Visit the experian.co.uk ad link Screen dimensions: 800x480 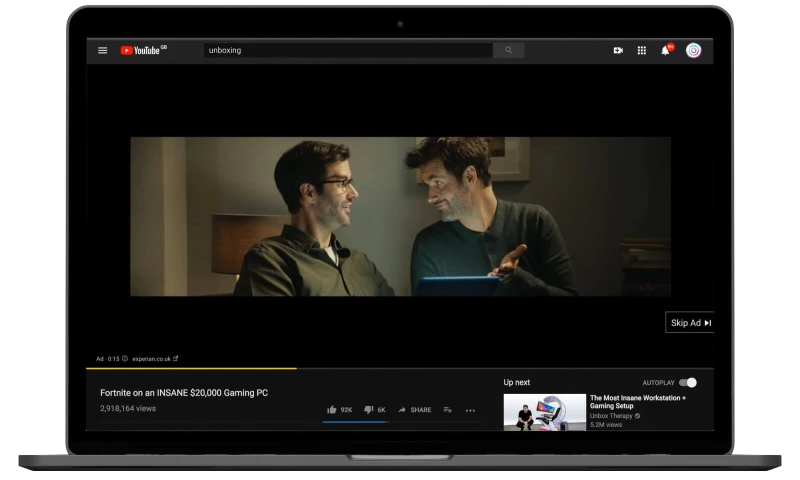click(x=155, y=358)
